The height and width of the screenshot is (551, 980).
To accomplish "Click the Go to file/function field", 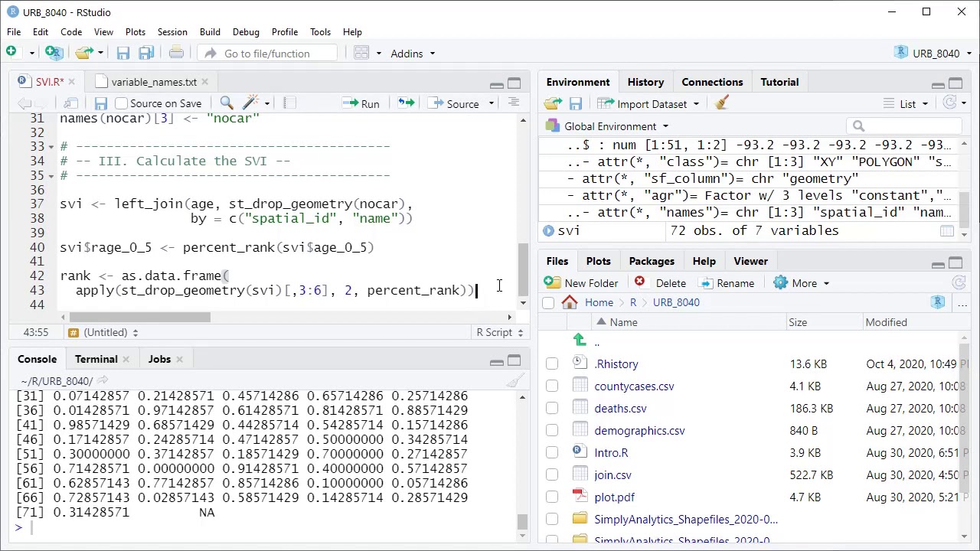I will 267,54.
